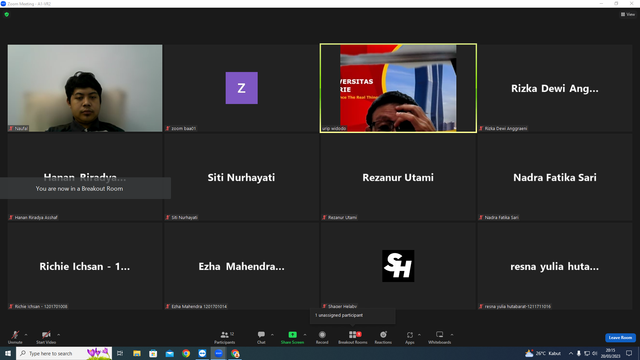This screenshot has width=640, height=360.
Task: Open the Windows Start menu
Action: (x=8, y=353)
